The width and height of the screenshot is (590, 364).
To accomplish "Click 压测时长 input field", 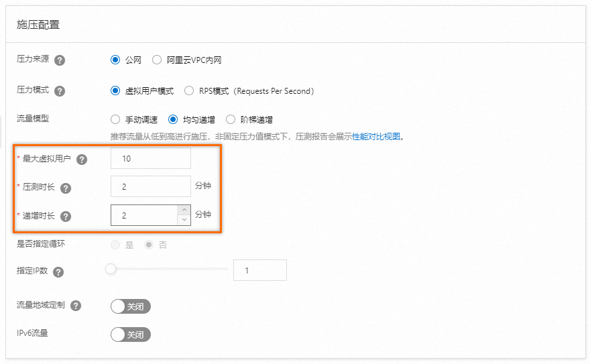I will (x=150, y=186).
